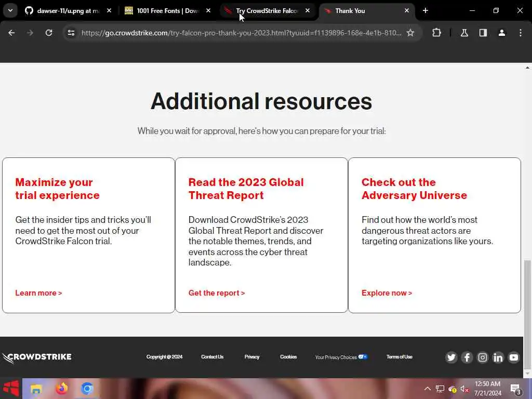Open the Terms of Use footer link

pyautogui.click(x=400, y=357)
